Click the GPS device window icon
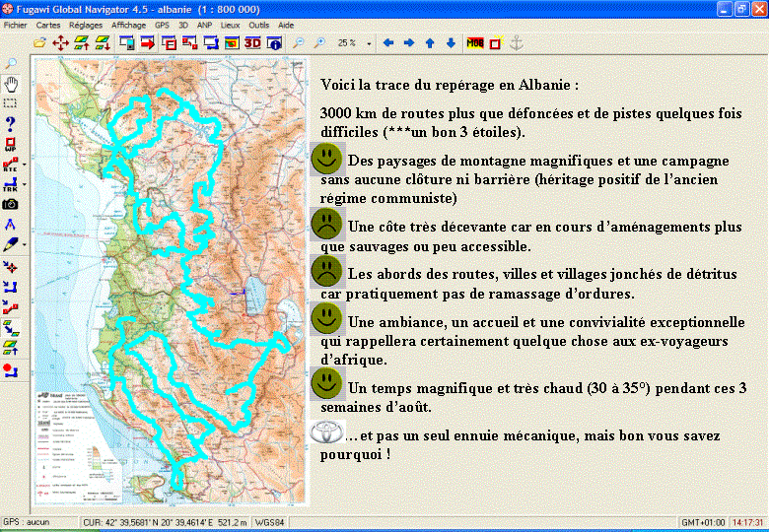The image size is (769, 532). (127, 43)
